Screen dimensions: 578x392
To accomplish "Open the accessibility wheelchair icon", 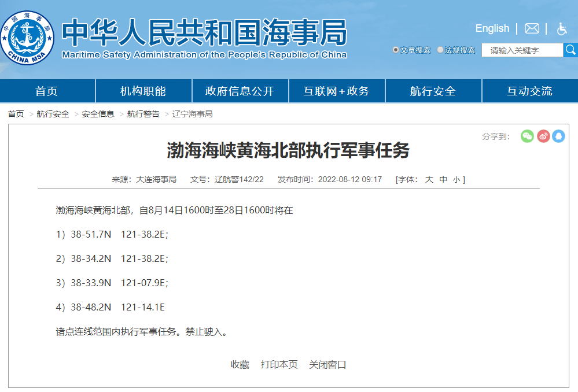I will click(562, 29).
